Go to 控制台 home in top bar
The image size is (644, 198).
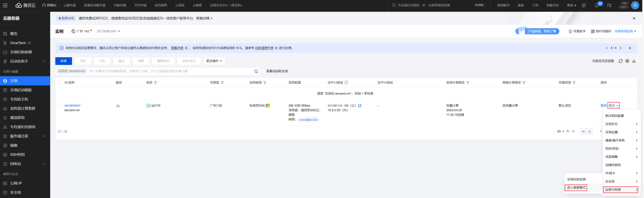pos(49,5)
